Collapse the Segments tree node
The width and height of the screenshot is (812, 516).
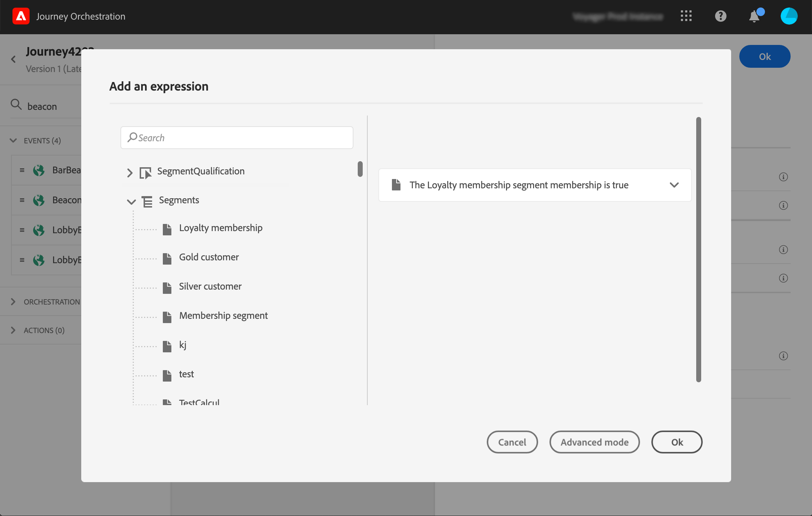click(x=131, y=202)
